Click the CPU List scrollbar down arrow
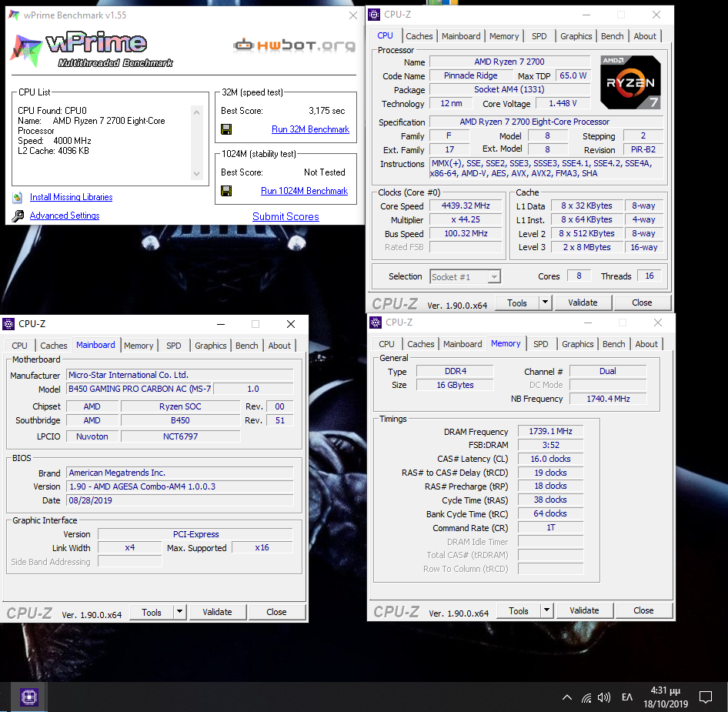 pos(196,174)
